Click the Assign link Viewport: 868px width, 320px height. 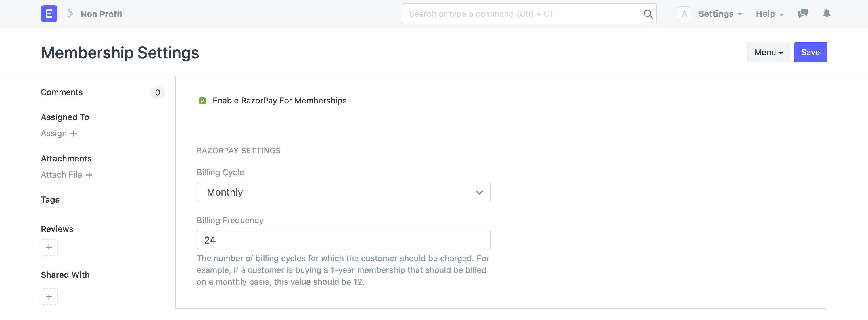[54, 134]
